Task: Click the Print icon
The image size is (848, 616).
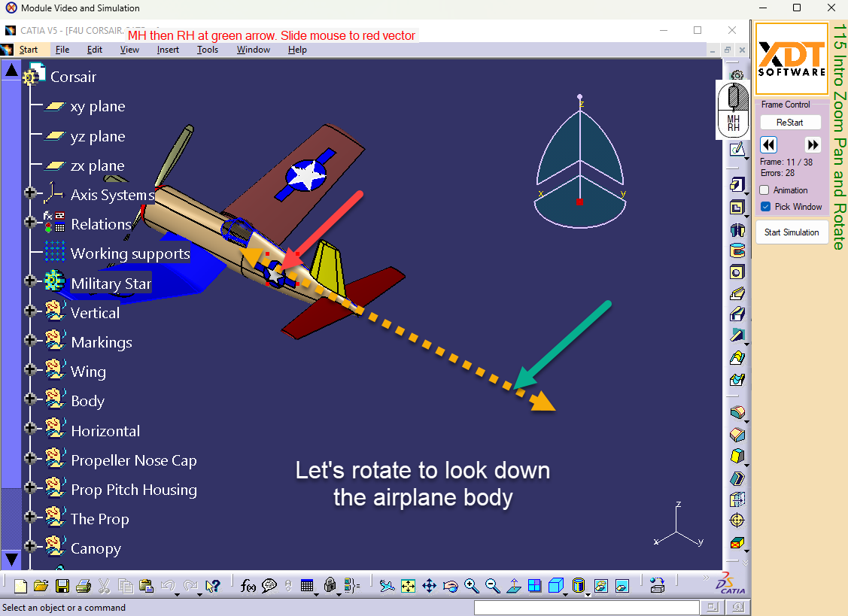Action: coord(84,586)
